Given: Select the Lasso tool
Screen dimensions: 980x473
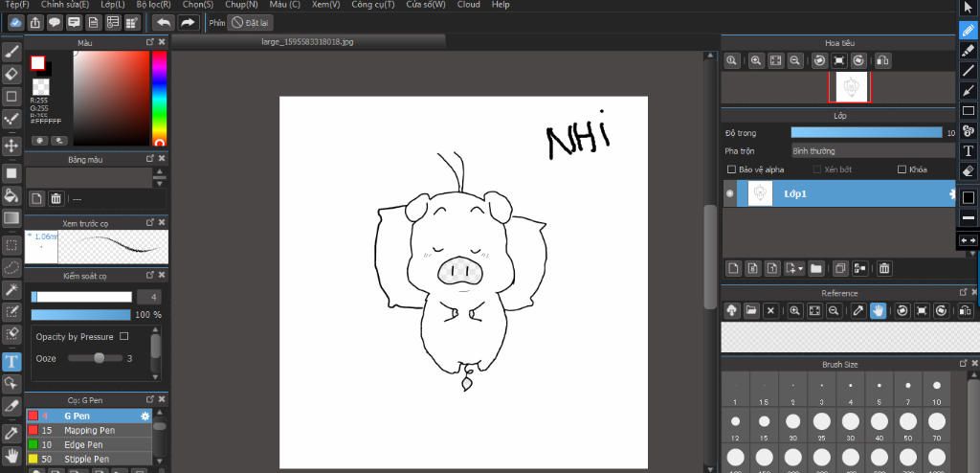Looking at the screenshot, I should pyautogui.click(x=11, y=267).
